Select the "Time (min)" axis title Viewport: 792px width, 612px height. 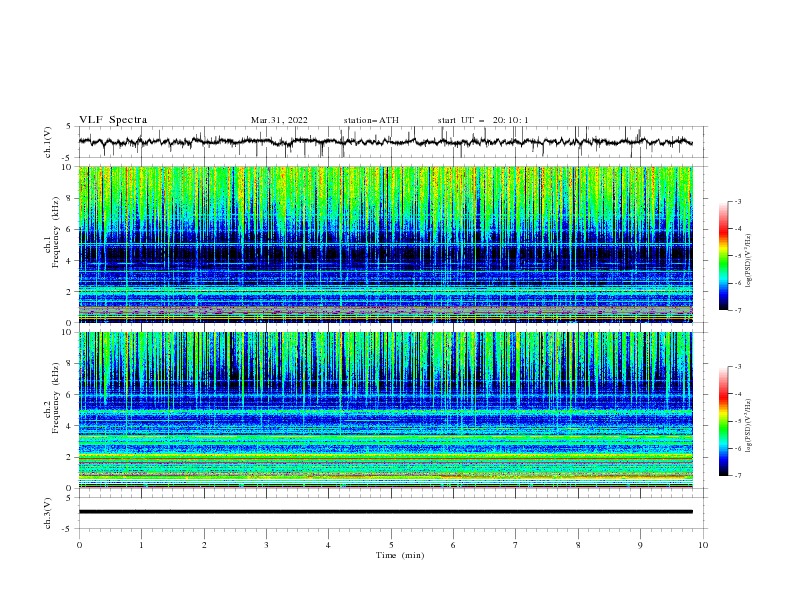(400, 555)
